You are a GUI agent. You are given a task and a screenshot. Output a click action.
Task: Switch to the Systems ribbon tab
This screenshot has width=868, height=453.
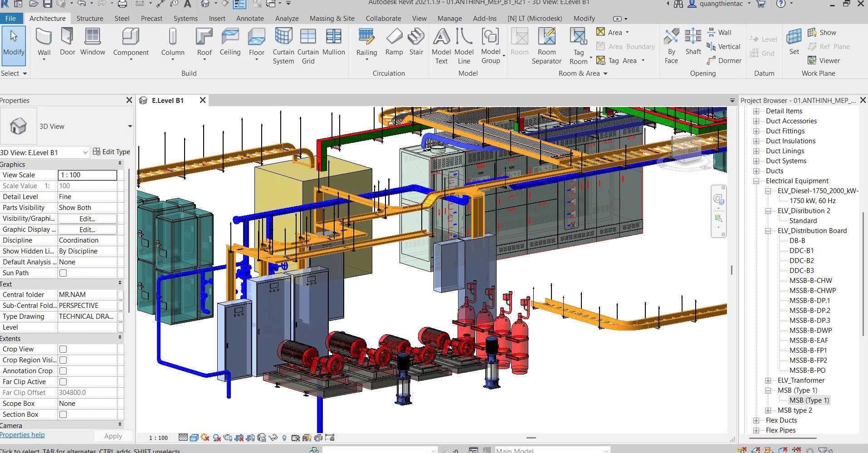185,19
